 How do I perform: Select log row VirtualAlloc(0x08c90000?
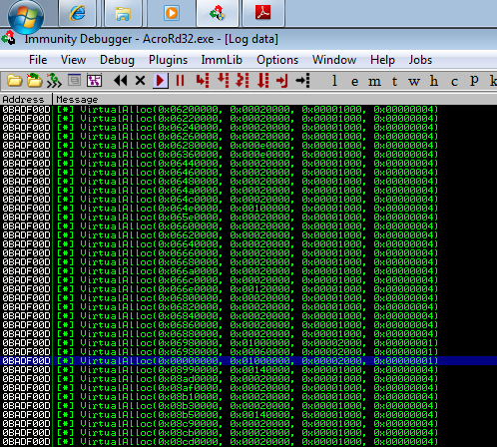coord(248,424)
